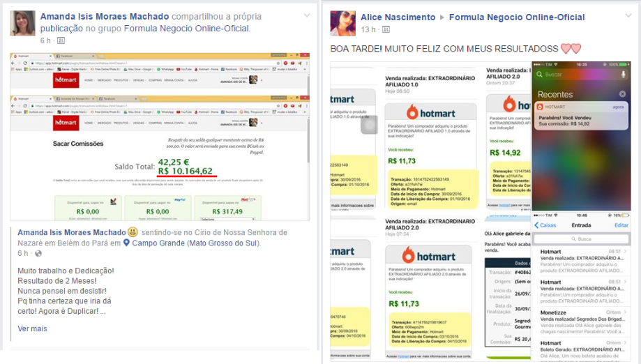Click 'BOA TARDE! MUITO FELIZ COM MEUS RESULTADOSS' text
Image resolution: width=641 pixels, height=364 pixels.
(444, 49)
